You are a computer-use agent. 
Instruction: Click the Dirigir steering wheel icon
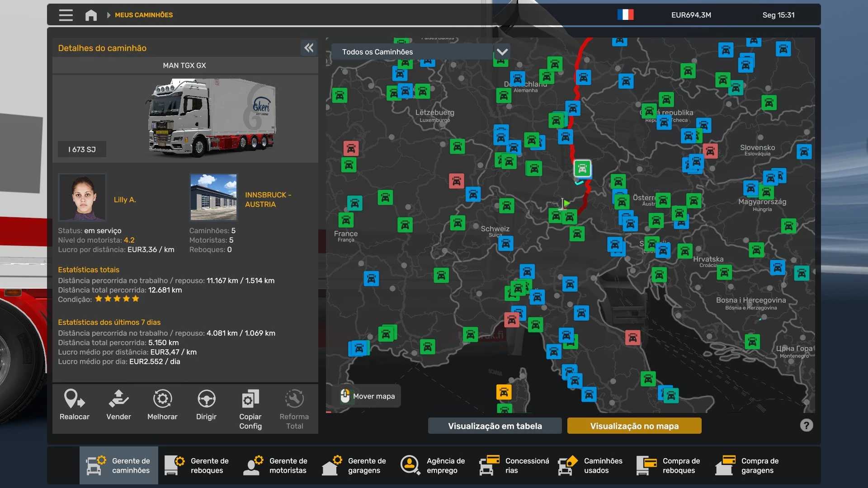coord(206,399)
